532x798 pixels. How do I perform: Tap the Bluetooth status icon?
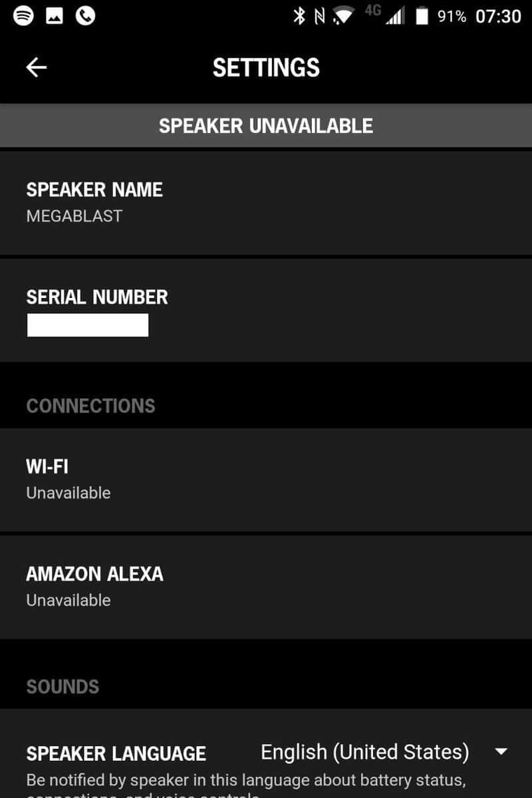pyautogui.click(x=299, y=16)
